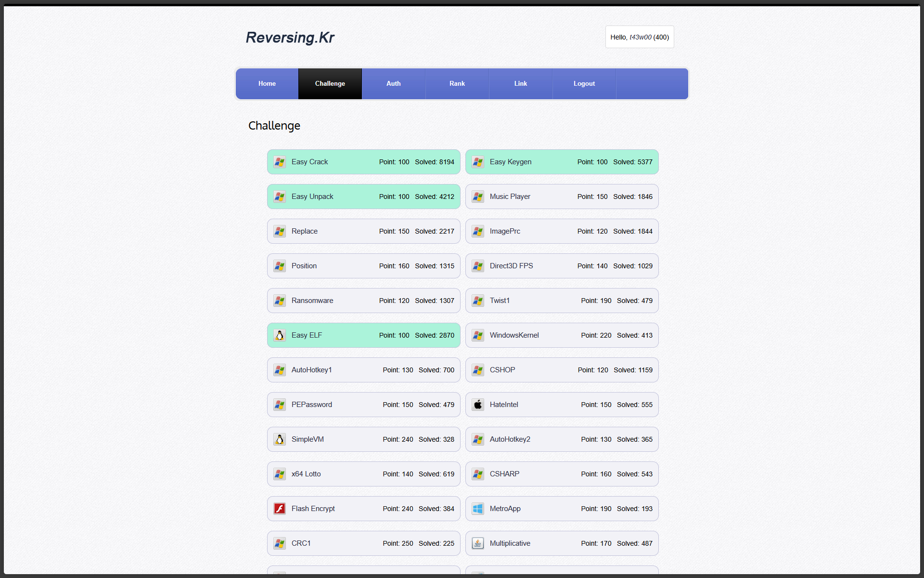Click the Challenge page heading
This screenshot has height=578, width=924.
pos(274,126)
